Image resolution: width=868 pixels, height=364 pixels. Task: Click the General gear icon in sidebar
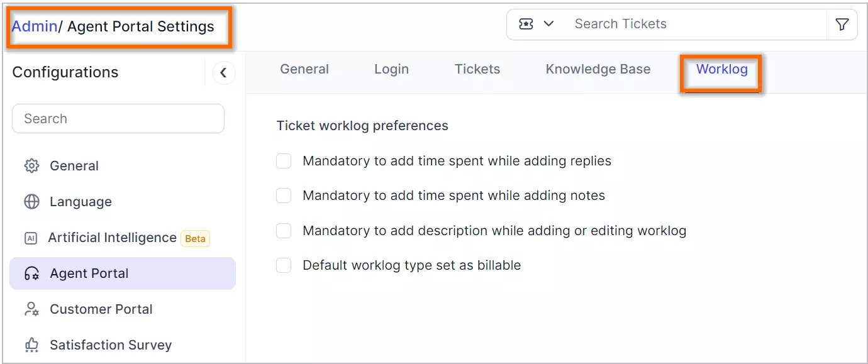click(31, 166)
